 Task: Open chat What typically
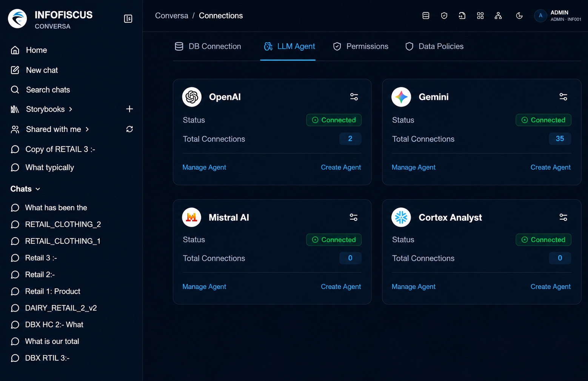43,167
